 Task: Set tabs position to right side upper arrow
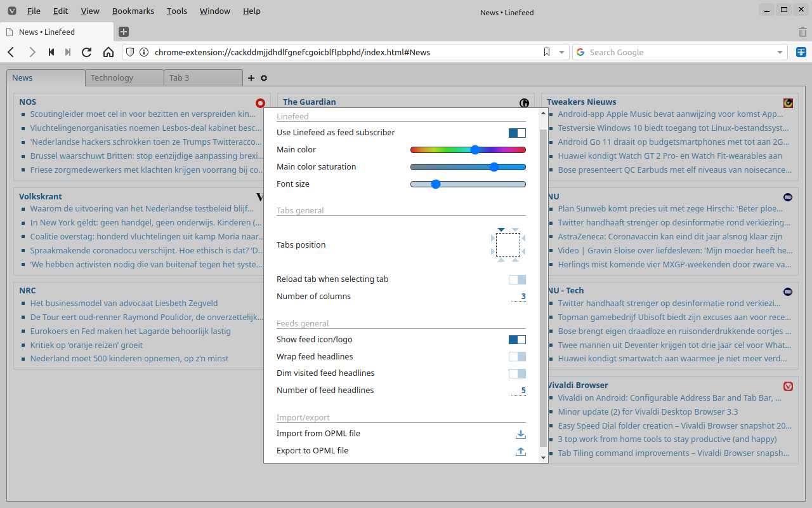pyautogui.click(x=523, y=237)
